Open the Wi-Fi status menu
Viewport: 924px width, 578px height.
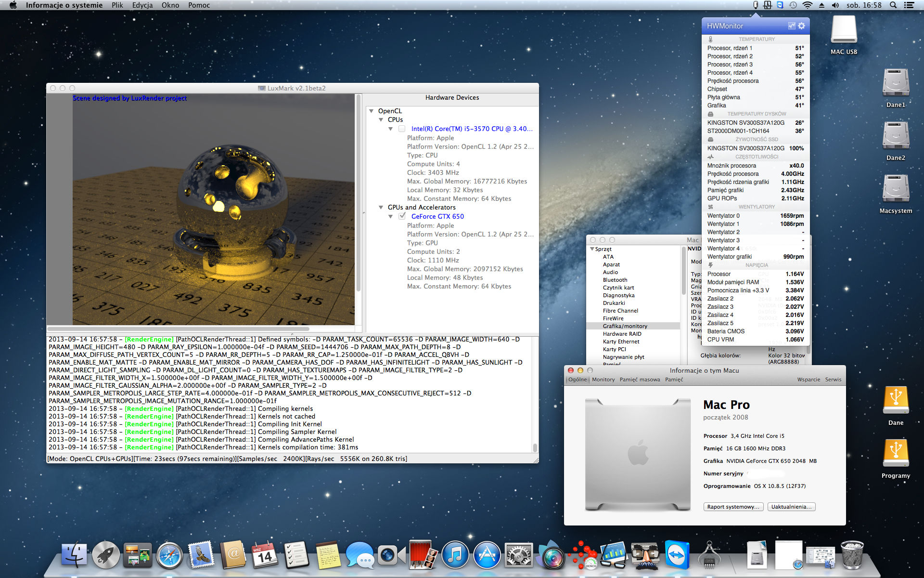pos(808,5)
